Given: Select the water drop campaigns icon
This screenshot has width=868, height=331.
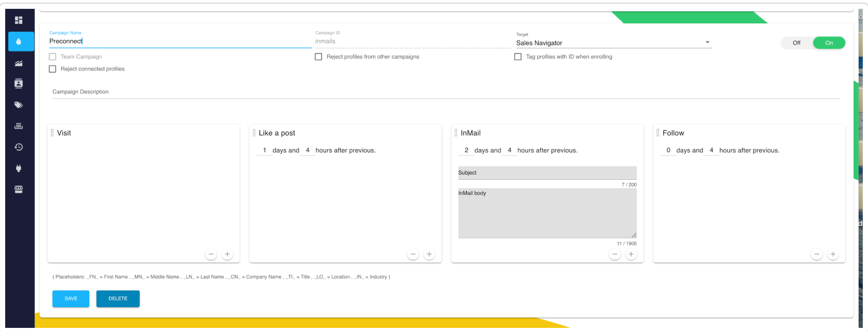Looking at the screenshot, I should (19, 42).
